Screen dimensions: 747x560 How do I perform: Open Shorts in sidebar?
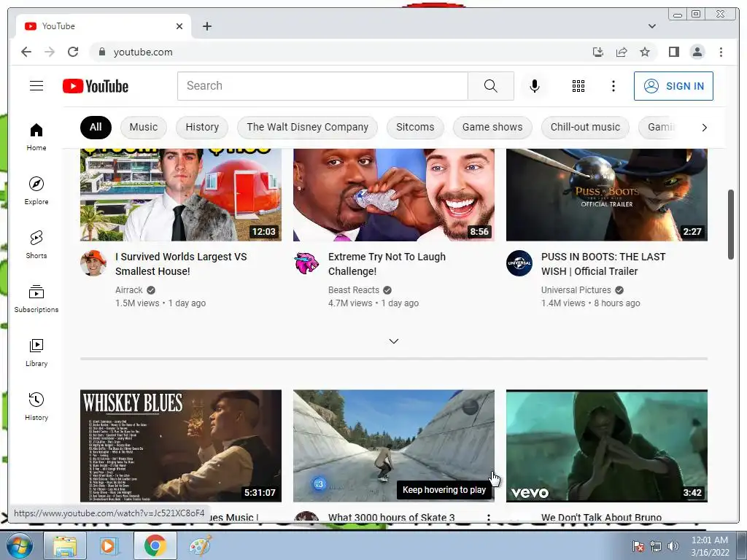coord(36,244)
